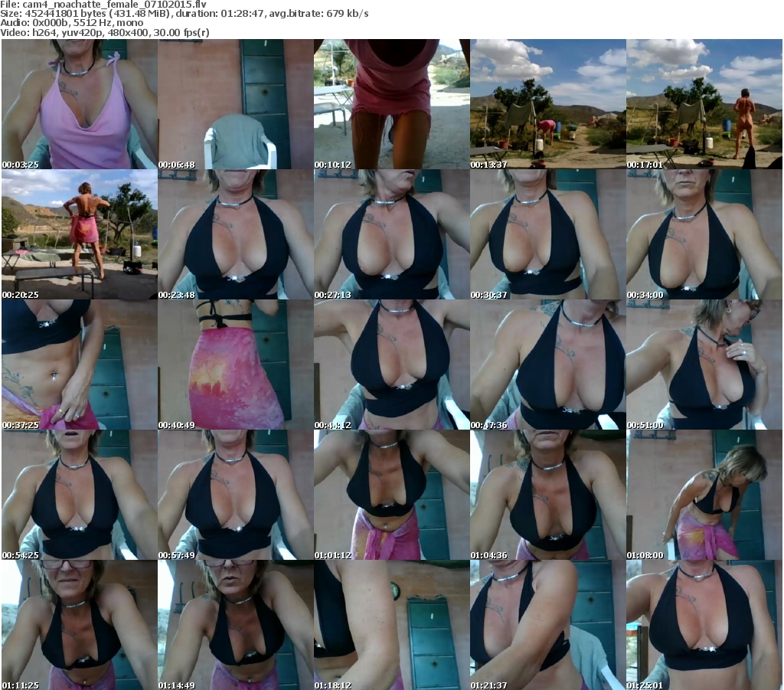Pick the frame at 00:30:37

[x=547, y=234]
